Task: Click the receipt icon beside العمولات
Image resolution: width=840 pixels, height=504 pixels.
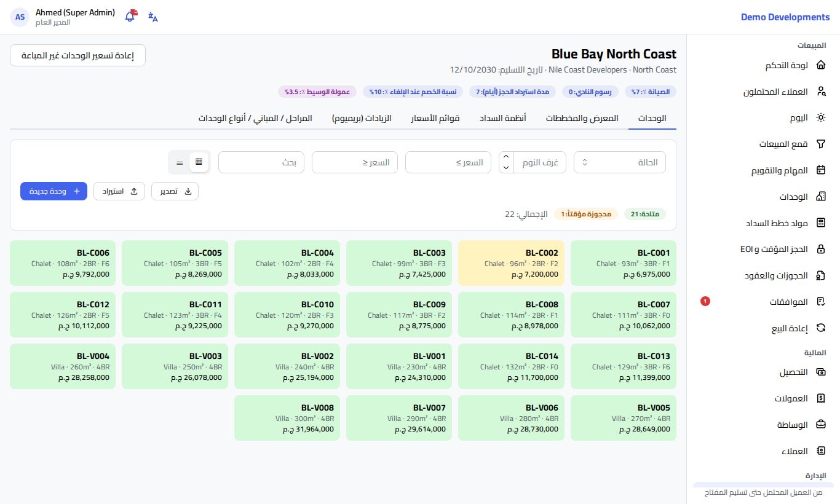Action: point(820,398)
